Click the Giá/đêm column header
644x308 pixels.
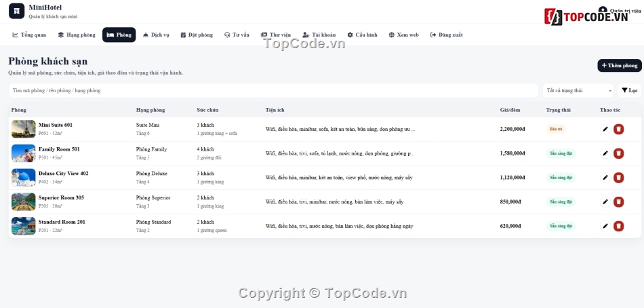[510, 110]
